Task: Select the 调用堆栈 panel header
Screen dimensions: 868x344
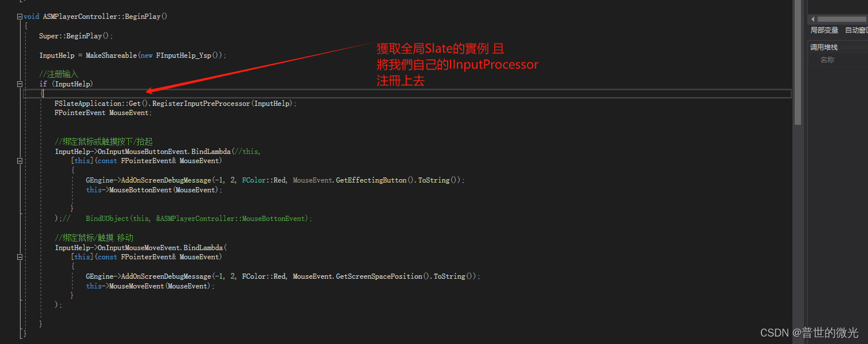Action: point(824,46)
